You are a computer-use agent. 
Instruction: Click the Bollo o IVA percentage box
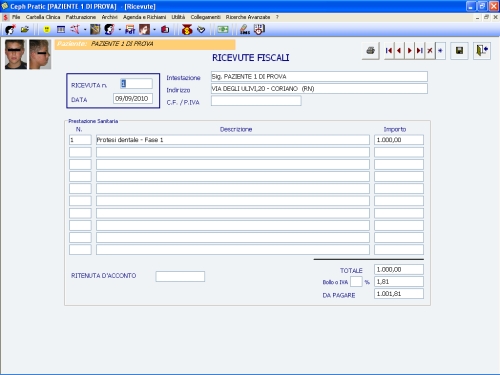click(356, 282)
